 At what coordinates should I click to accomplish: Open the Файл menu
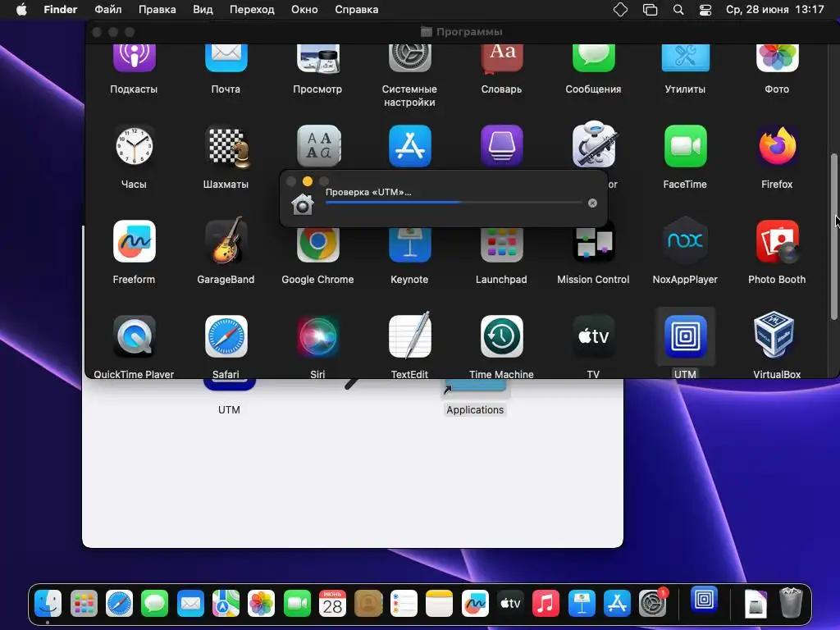(108, 10)
